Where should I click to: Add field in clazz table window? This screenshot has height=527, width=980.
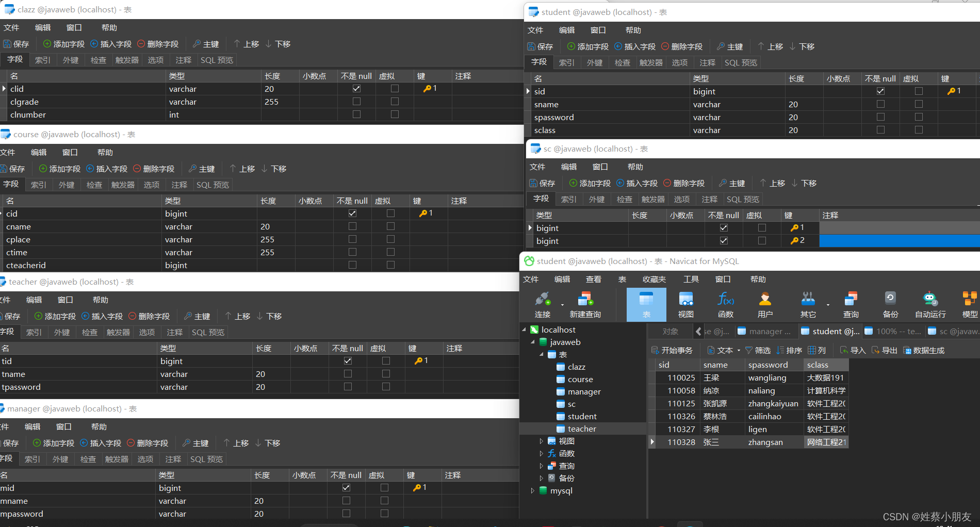coord(64,44)
